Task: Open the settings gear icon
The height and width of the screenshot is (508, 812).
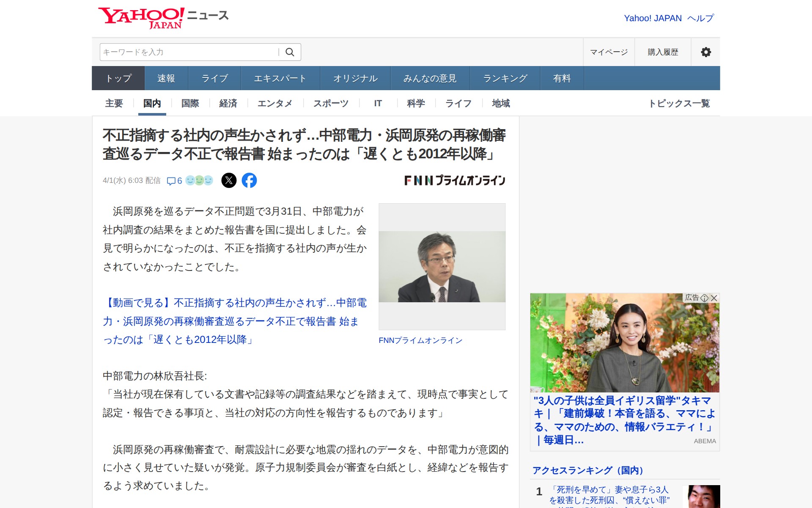Action: pos(705,52)
